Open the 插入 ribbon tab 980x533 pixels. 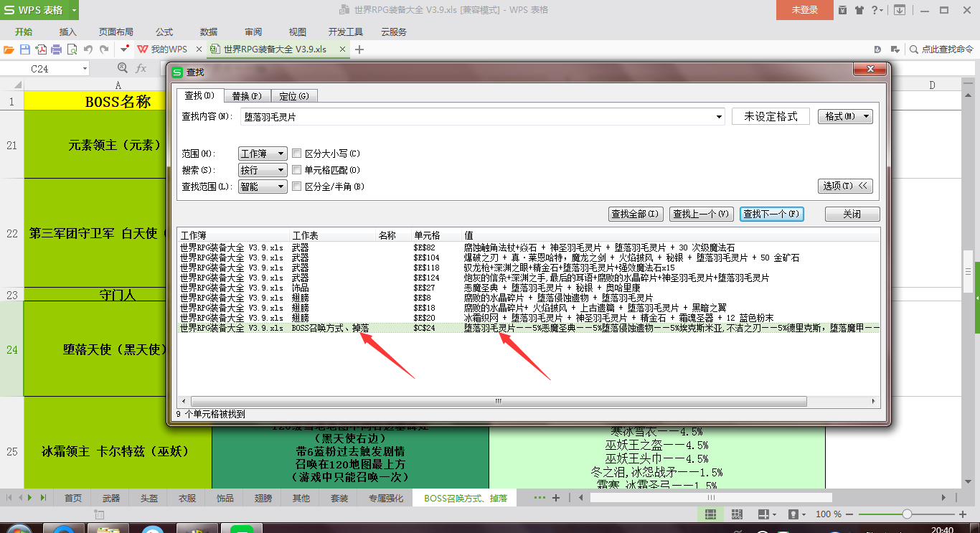[68, 32]
